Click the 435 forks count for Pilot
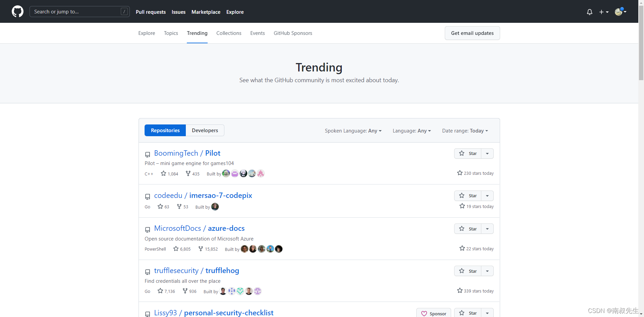 pyautogui.click(x=193, y=174)
